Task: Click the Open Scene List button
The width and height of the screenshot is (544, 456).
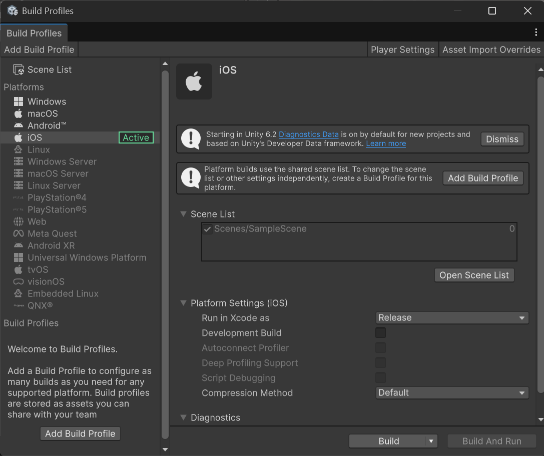Action: point(474,275)
